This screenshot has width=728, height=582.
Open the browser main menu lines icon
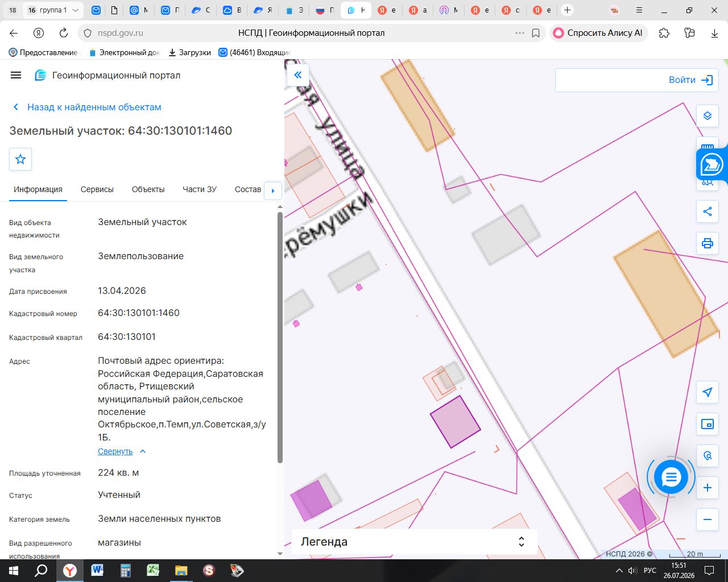(639, 10)
